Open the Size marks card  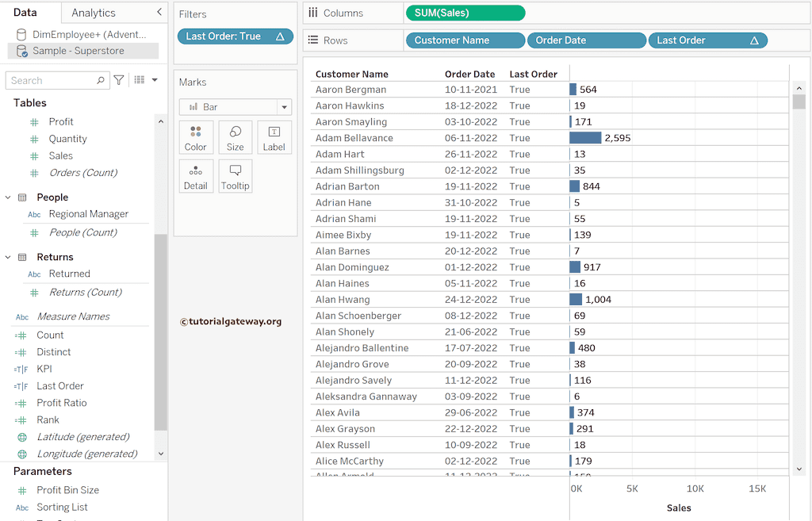click(x=235, y=138)
